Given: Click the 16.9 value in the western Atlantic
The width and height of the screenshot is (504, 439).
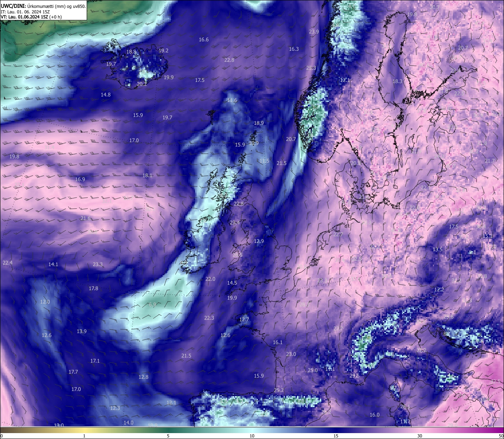Looking at the screenshot, I should click(x=80, y=180).
